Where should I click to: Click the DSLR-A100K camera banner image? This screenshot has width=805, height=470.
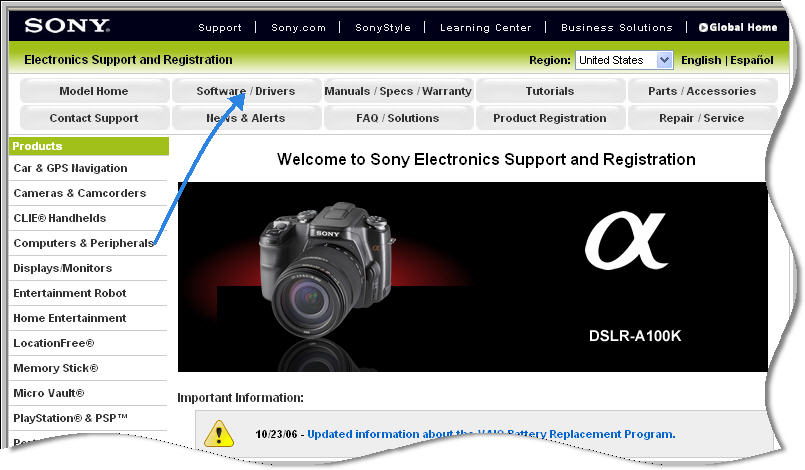(472, 277)
